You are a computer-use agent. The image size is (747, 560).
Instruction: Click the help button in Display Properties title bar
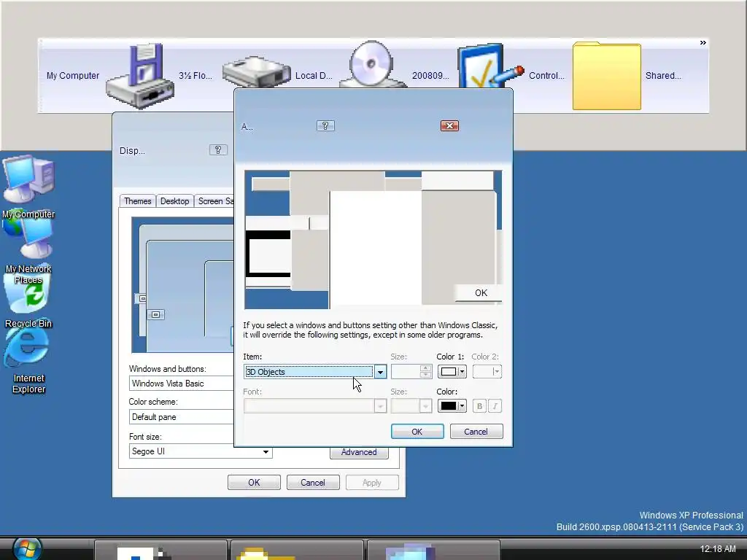click(218, 150)
